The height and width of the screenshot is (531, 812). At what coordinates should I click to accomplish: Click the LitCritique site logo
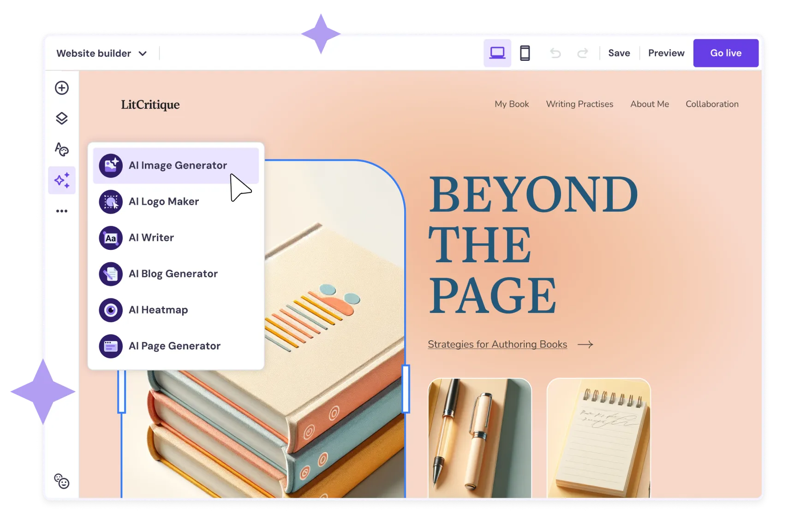(x=150, y=105)
